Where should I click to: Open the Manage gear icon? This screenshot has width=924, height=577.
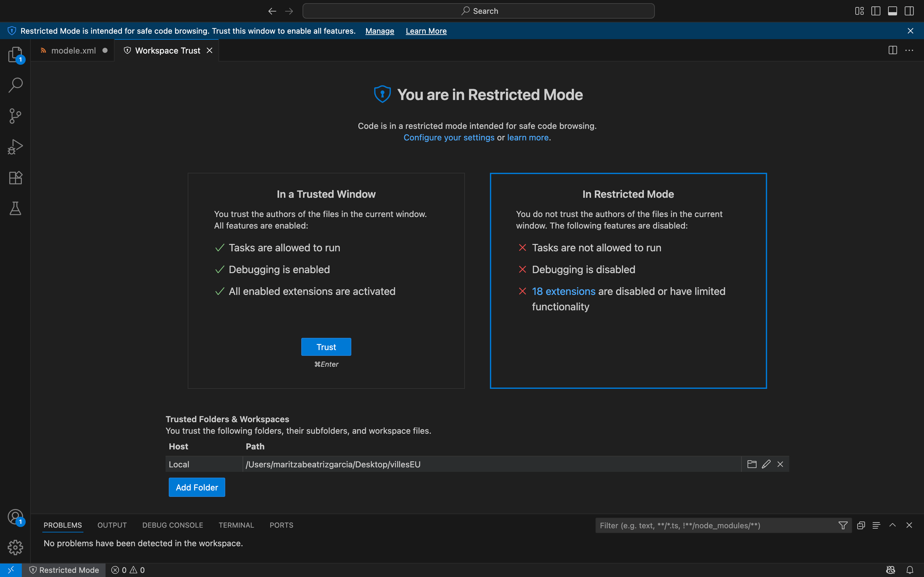coord(15,547)
